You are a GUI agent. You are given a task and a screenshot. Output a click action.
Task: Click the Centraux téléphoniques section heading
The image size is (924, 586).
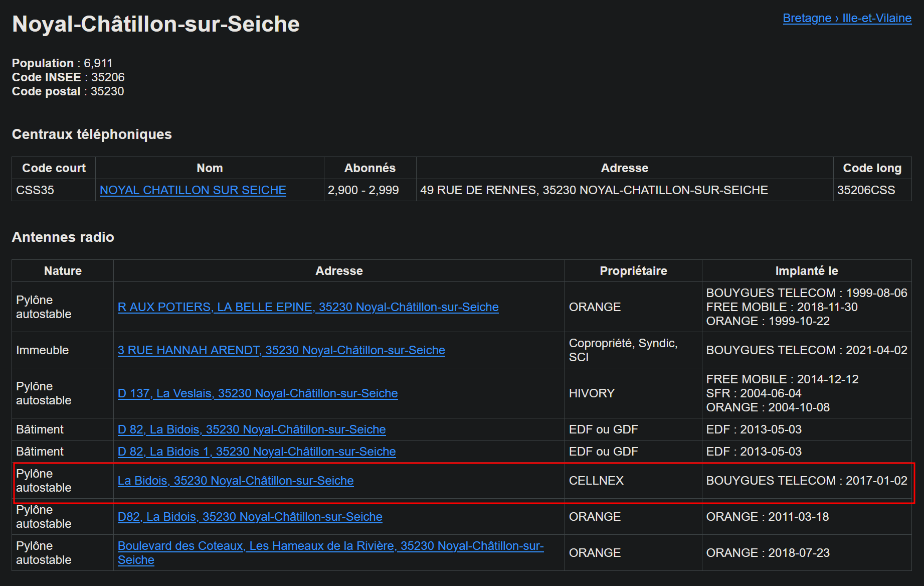[x=92, y=134]
